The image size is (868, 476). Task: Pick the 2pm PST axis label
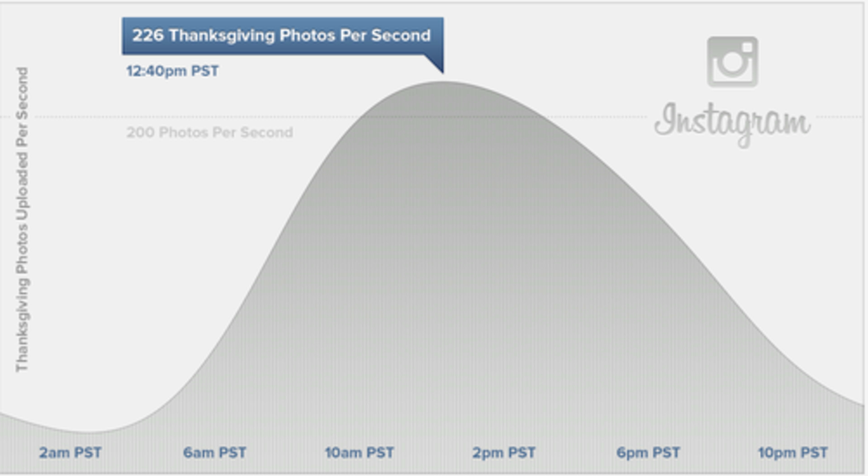(504, 453)
